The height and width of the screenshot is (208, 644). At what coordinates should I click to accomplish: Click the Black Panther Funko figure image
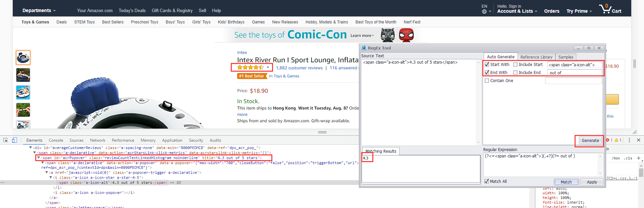pos(388,35)
